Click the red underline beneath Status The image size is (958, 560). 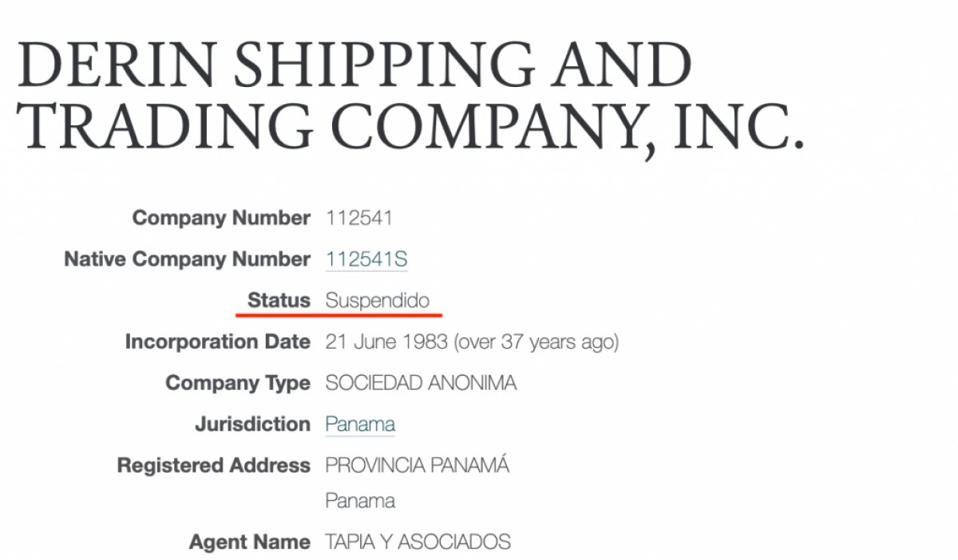click(x=339, y=315)
